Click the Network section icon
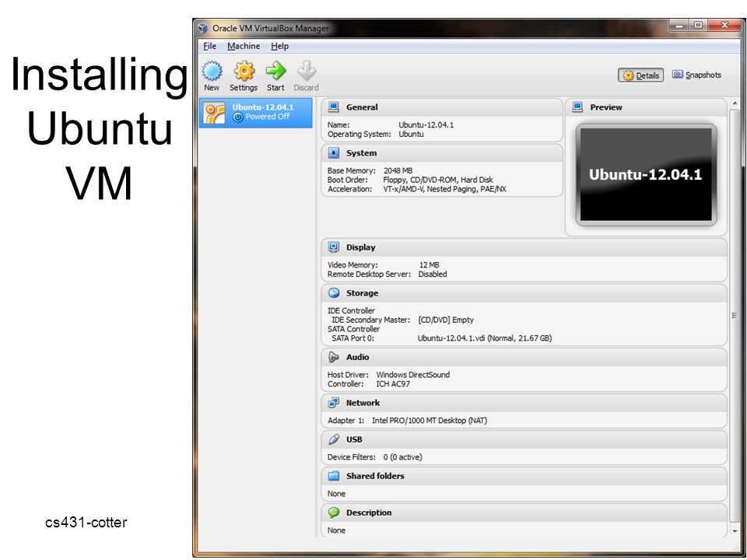The image size is (747, 560). 334,402
